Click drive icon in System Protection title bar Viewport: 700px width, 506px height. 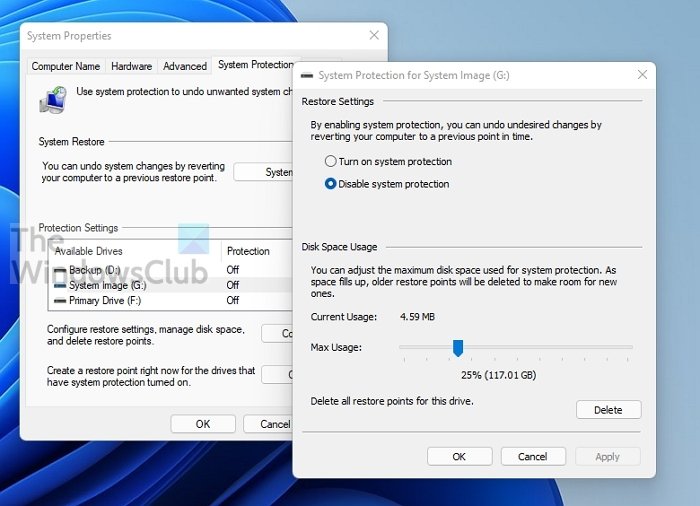click(x=307, y=75)
